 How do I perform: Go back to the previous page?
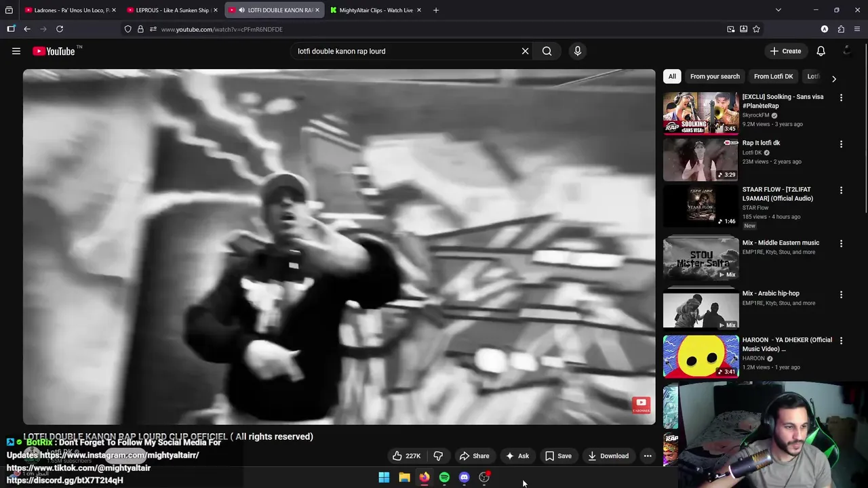coord(27,29)
